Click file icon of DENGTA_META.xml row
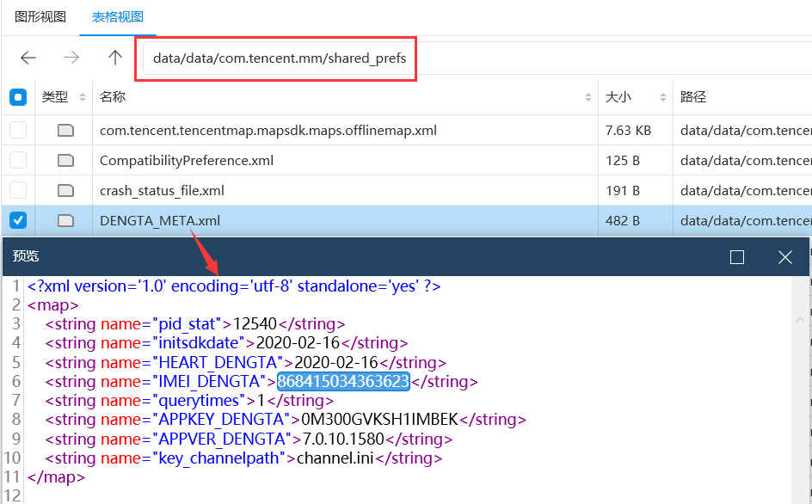 tap(65, 221)
